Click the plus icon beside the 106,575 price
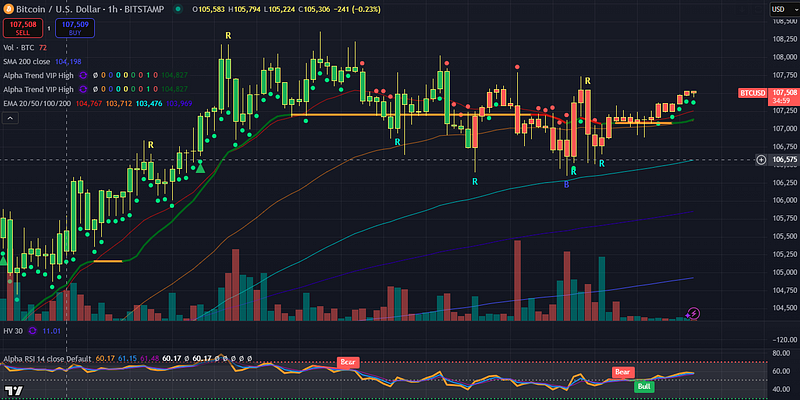This screenshot has width=800, height=400. [x=761, y=160]
